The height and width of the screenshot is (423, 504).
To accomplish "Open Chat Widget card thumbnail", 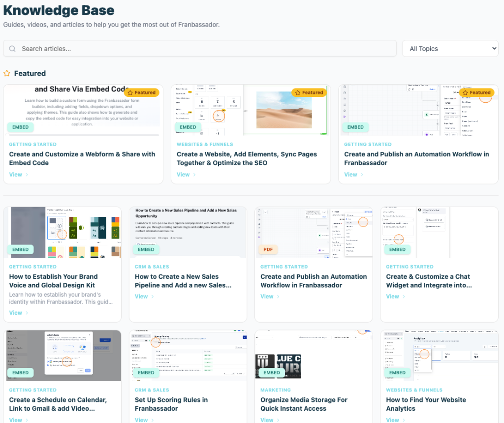I will pyautogui.click(x=440, y=233).
